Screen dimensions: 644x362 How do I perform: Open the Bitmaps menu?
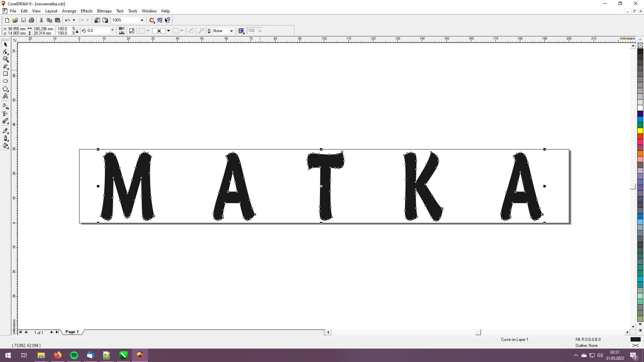pos(104,11)
